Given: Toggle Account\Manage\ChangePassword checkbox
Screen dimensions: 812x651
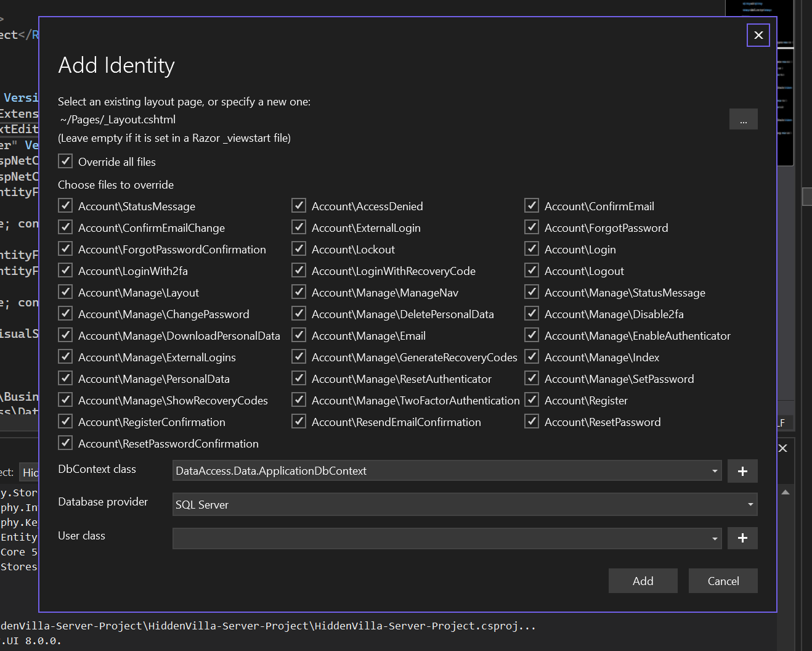Looking at the screenshot, I should click(65, 314).
